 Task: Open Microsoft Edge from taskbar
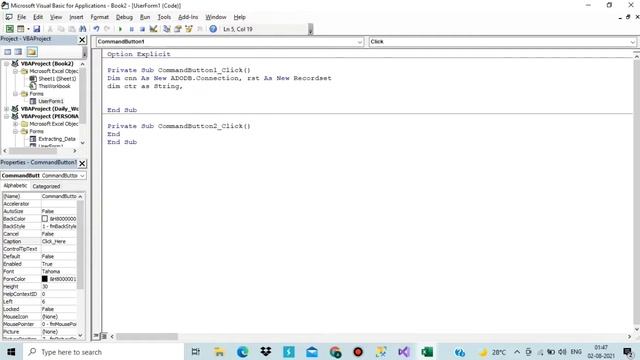[242, 352]
